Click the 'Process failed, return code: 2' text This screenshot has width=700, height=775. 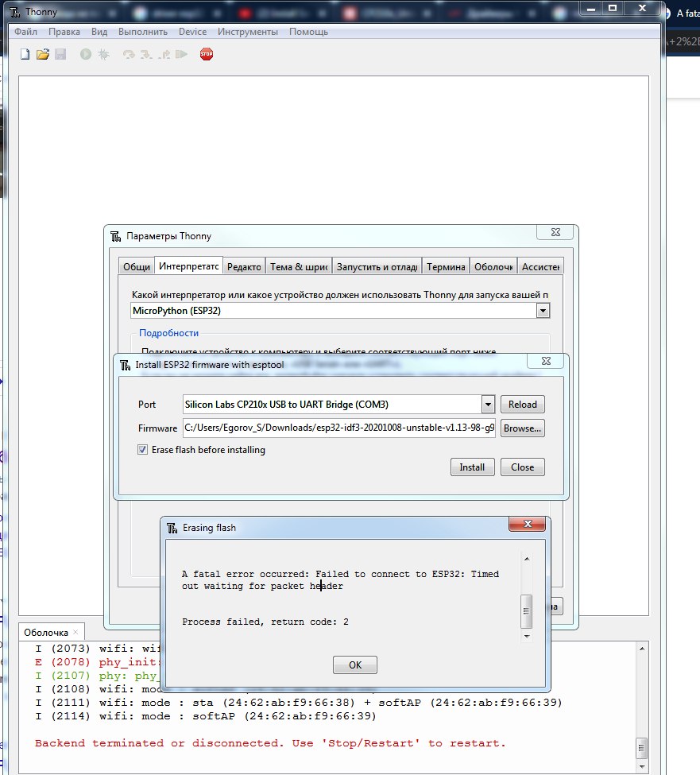pyautogui.click(x=265, y=622)
